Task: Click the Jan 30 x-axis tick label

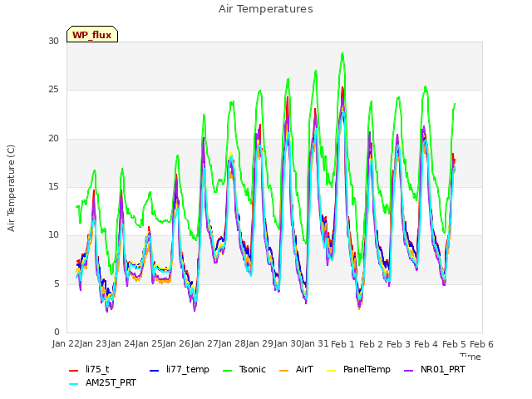Action: [x=288, y=344]
